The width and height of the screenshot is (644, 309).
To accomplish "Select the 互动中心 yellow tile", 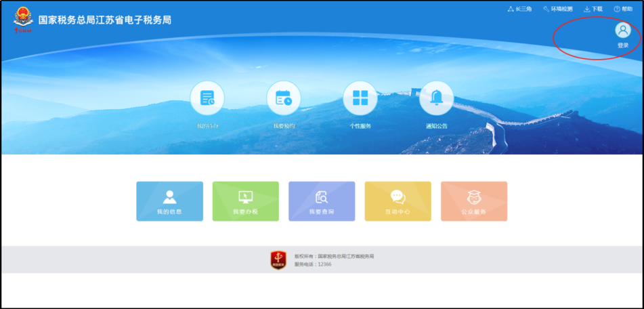I will (x=398, y=201).
